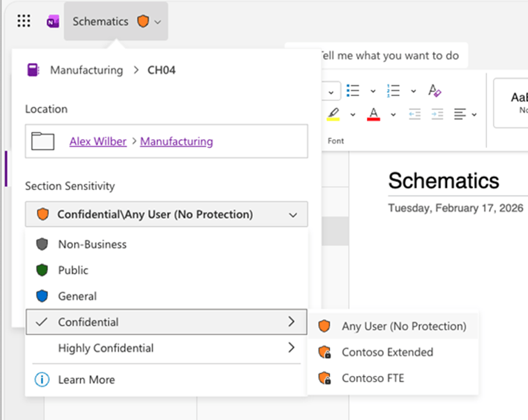Viewport: 528px width, 420px height.
Task: Choose Contoso FTE sublabel
Action: [373, 379]
